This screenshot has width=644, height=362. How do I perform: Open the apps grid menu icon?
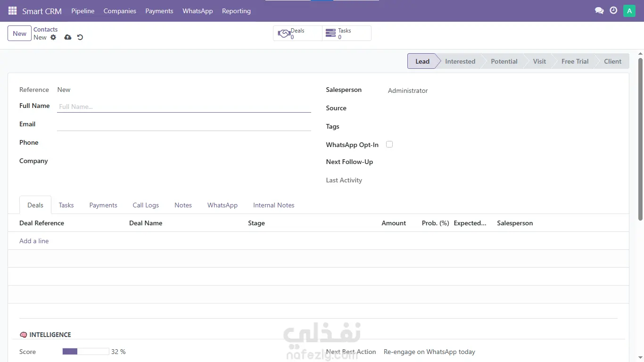13,11
